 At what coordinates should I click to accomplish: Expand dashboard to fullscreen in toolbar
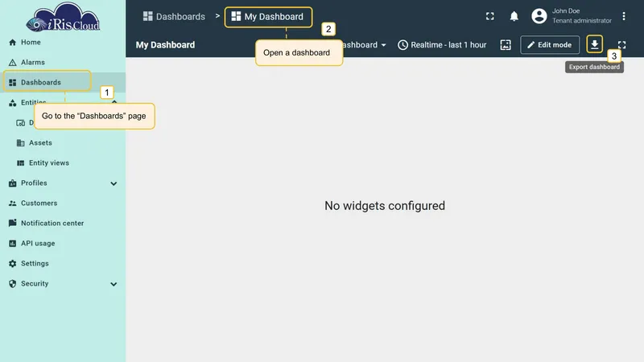point(621,45)
